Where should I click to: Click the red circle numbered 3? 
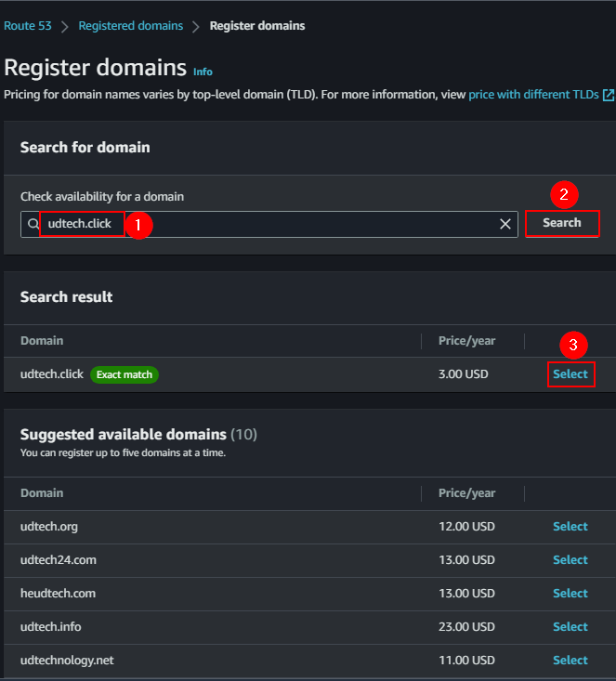click(x=572, y=346)
